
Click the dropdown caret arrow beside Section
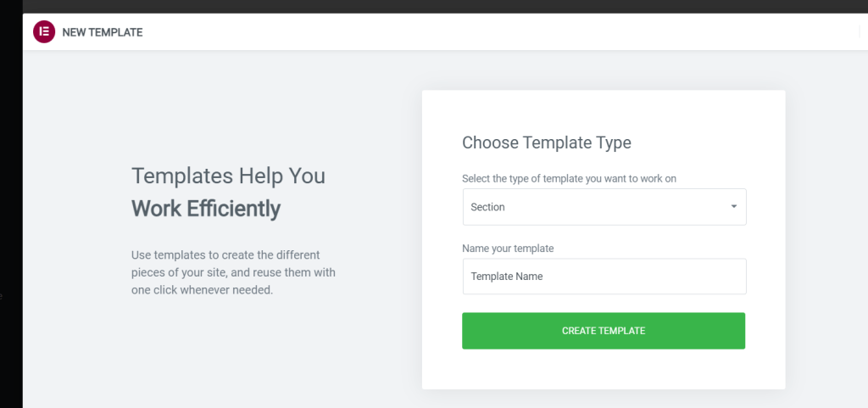734,206
